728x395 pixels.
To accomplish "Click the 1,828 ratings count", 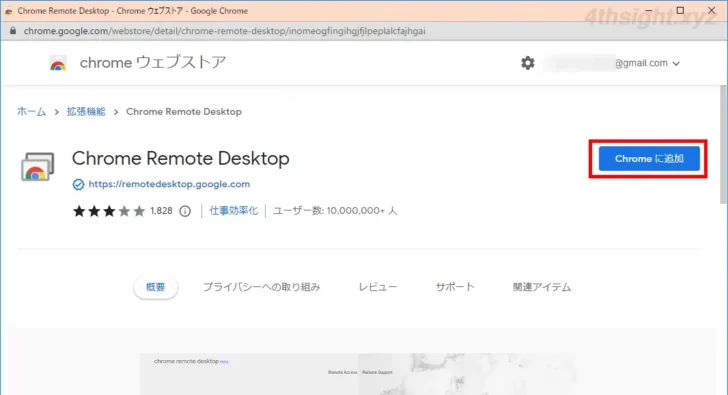I will [161, 211].
